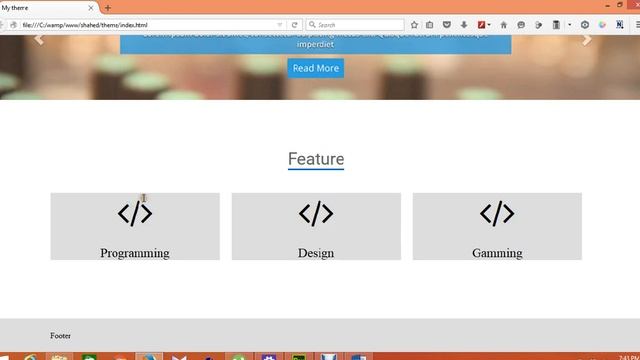Click the browser Search box

pos(355,25)
